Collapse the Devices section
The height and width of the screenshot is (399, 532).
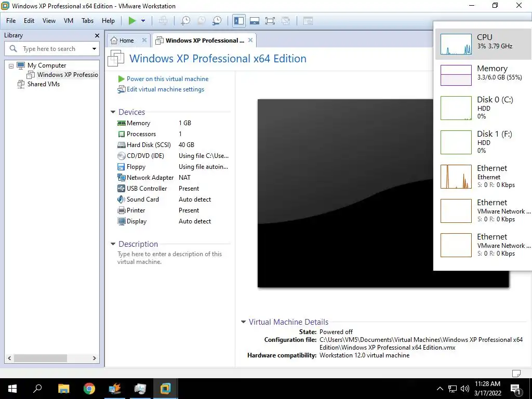[113, 112]
